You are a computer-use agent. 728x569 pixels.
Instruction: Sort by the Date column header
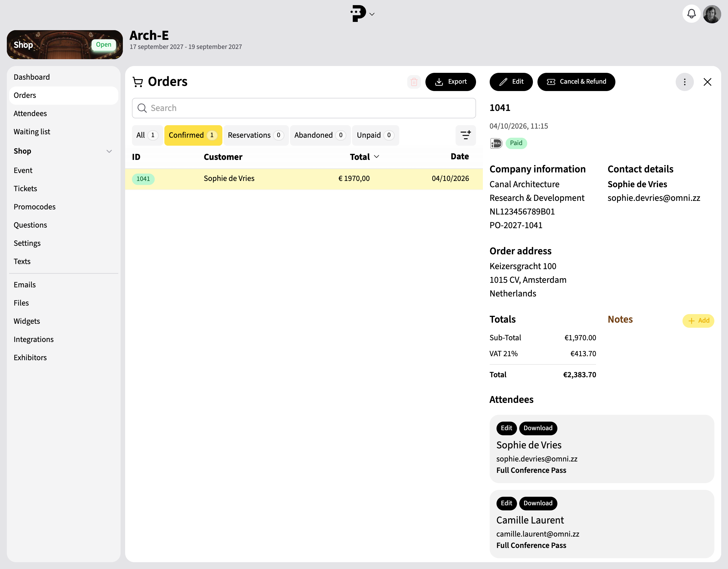(459, 157)
